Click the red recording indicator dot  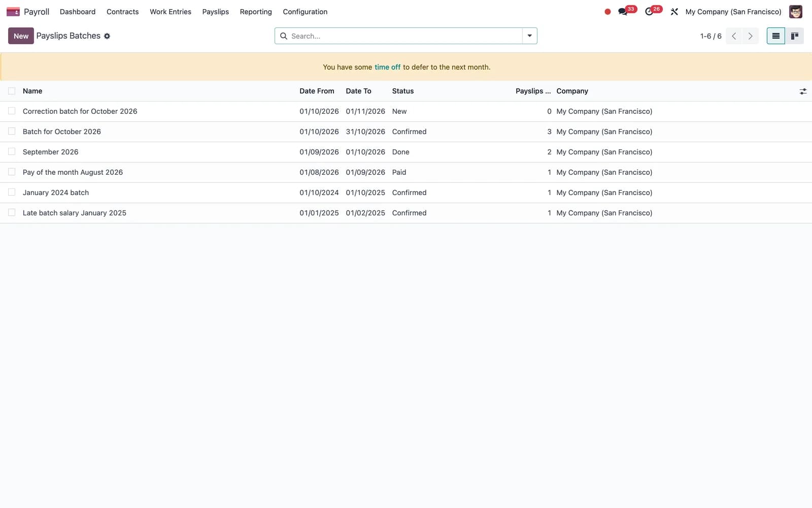(x=607, y=12)
